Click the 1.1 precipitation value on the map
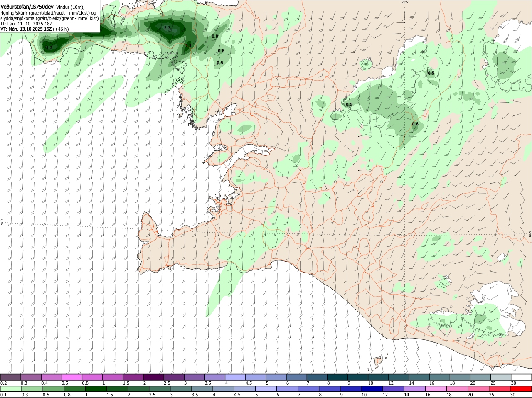 (188, 46)
